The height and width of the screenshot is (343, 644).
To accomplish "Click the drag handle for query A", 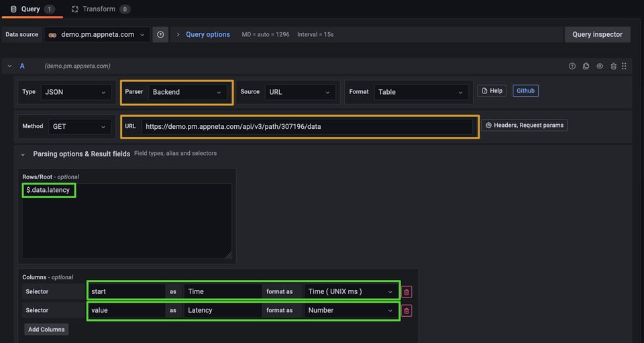I will click(625, 66).
